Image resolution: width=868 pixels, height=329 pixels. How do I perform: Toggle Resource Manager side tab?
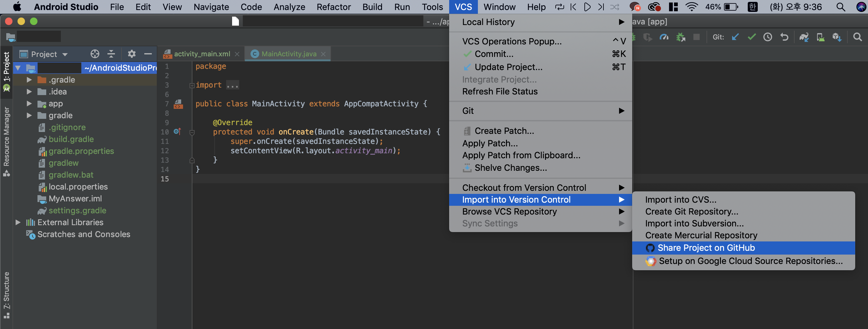tap(6, 141)
